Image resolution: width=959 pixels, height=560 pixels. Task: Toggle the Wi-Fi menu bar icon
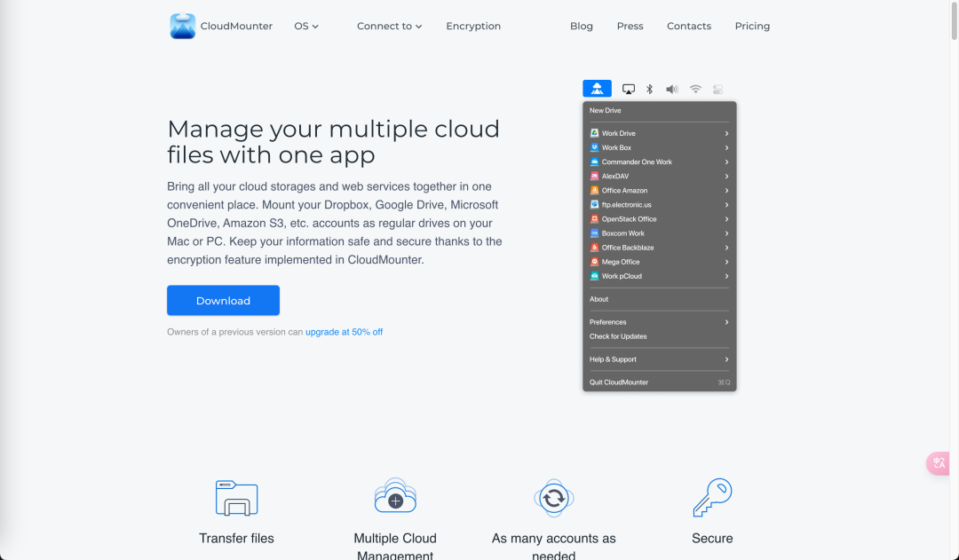pyautogui.click(x=695, y=88)
